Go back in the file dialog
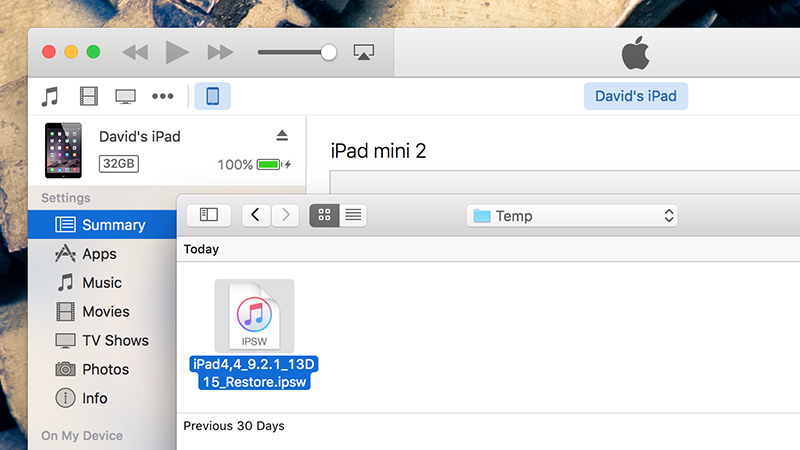The image size is (800, 450). tap(256, 215)
